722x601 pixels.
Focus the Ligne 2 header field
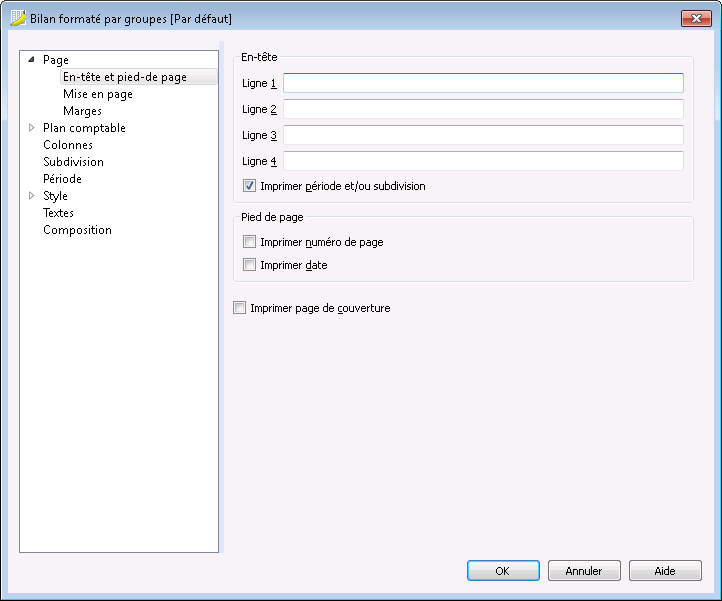(x=483, y=109)
